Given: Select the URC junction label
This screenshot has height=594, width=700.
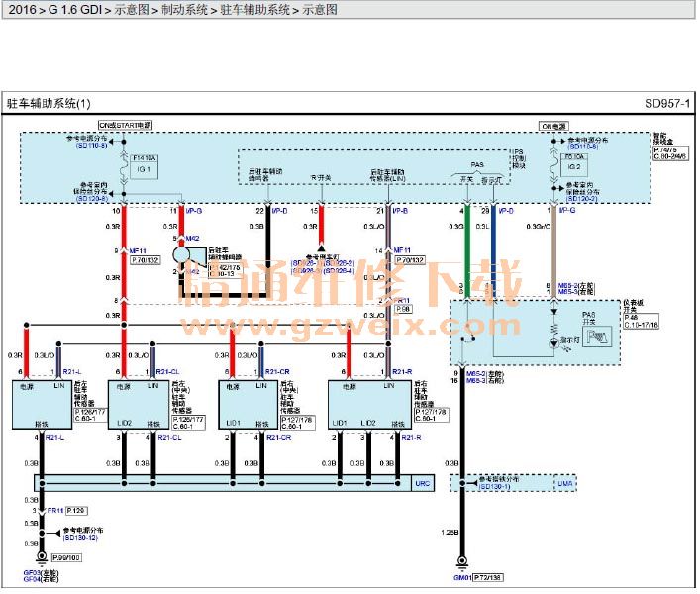Looking at the screenshot, I should click(423, 483).
